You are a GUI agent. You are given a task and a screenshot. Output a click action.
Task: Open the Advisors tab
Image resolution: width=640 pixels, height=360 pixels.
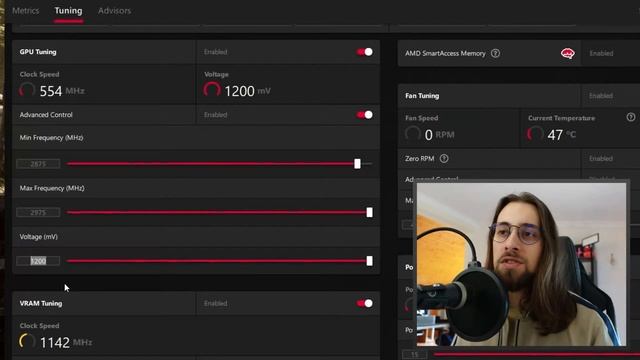114,11
